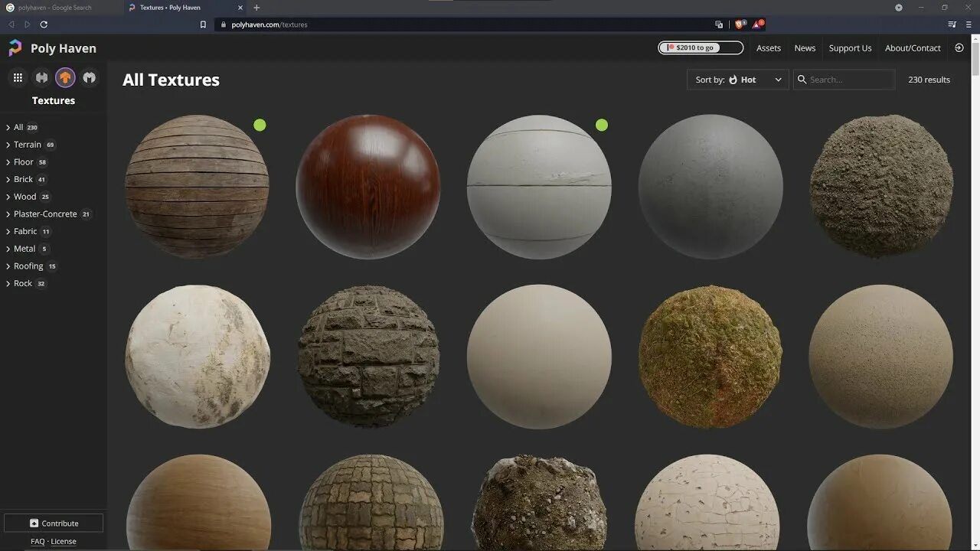Viewport: 980px width, 551px height.
Task: Click the magnifier icon in the search box
Action: (802, 79)
